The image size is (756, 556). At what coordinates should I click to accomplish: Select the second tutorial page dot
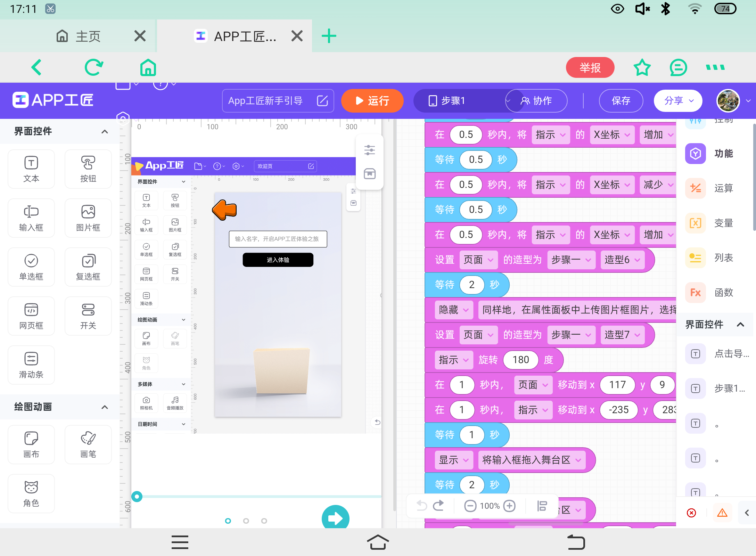coord(246,521)
